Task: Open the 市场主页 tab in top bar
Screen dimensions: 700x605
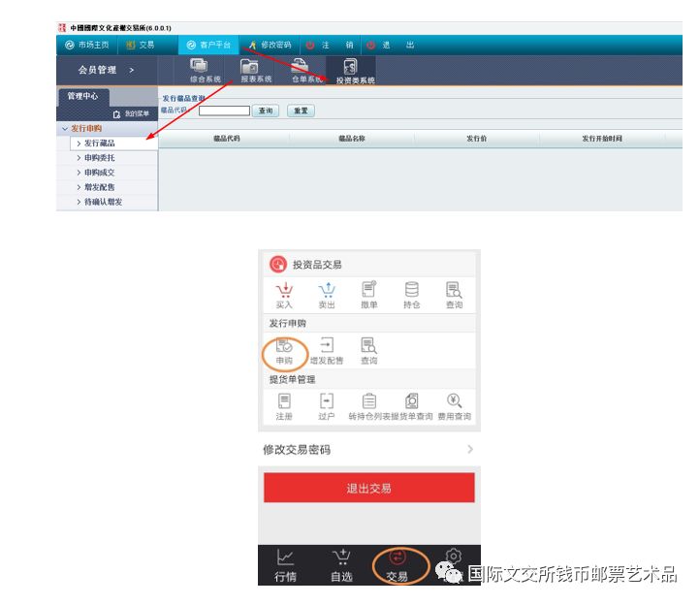Action: pos(87,45)
